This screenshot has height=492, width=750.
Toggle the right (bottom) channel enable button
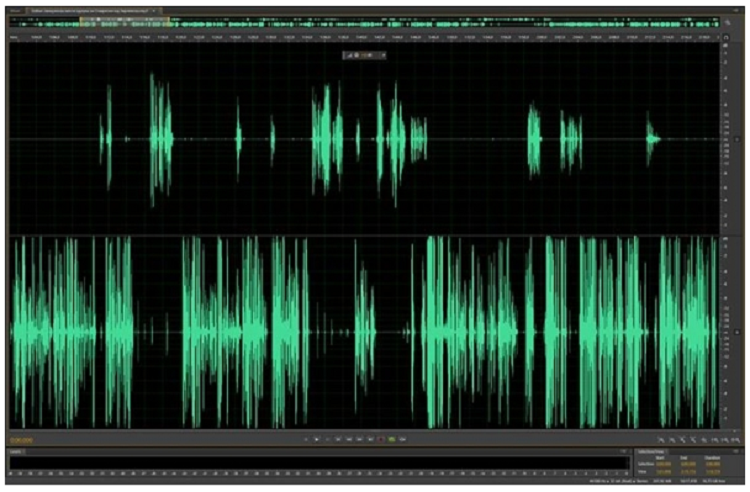click(739, 330)
